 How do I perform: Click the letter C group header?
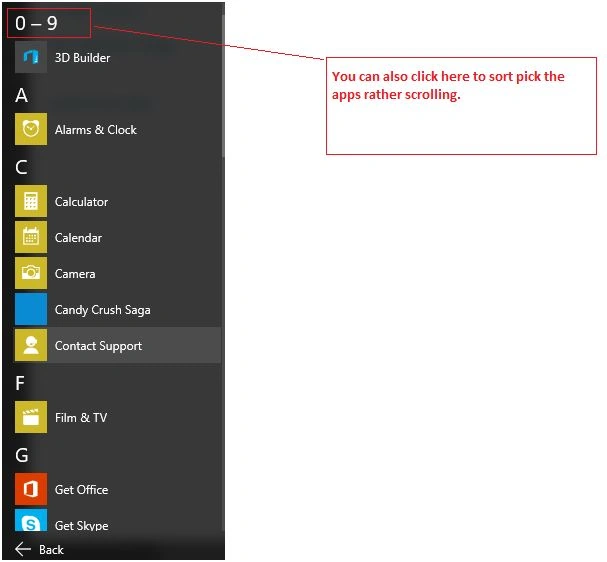point(21,167)
